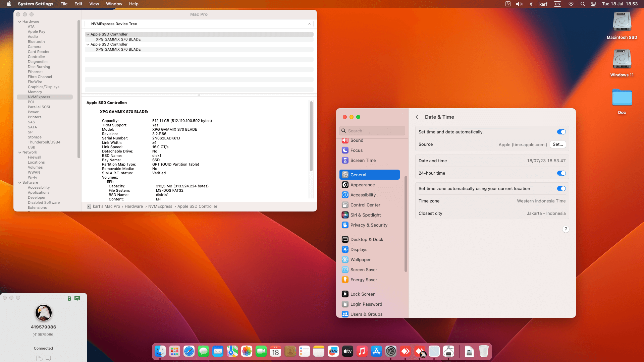
Task: Open the Window menu in menu bar
Action: tap(114, 4)
